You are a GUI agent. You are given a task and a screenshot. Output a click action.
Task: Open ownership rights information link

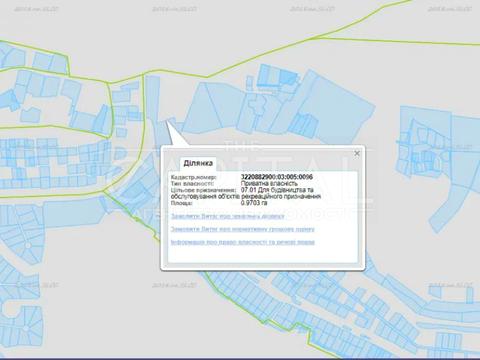click(x=243, y=242)
